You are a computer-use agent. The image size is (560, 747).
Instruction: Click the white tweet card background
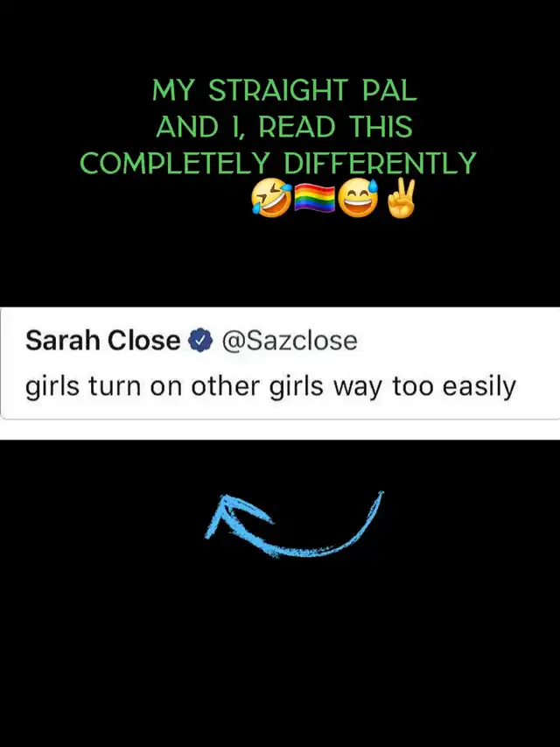(280, 363)
